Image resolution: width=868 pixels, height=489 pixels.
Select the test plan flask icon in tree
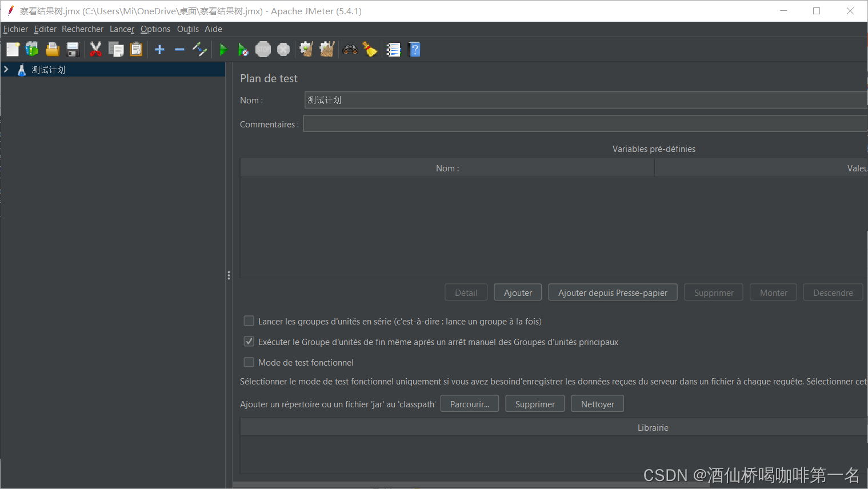[x=22, y=70]
